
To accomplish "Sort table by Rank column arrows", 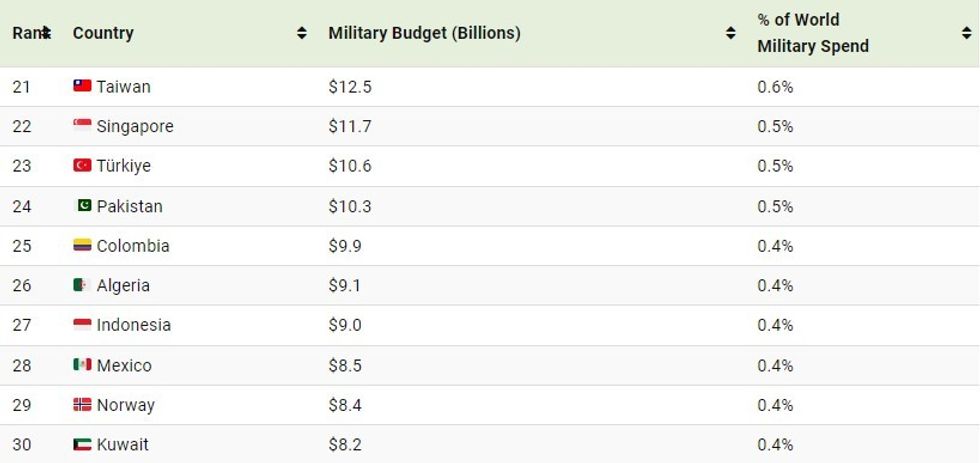I will tap(46, 33).
